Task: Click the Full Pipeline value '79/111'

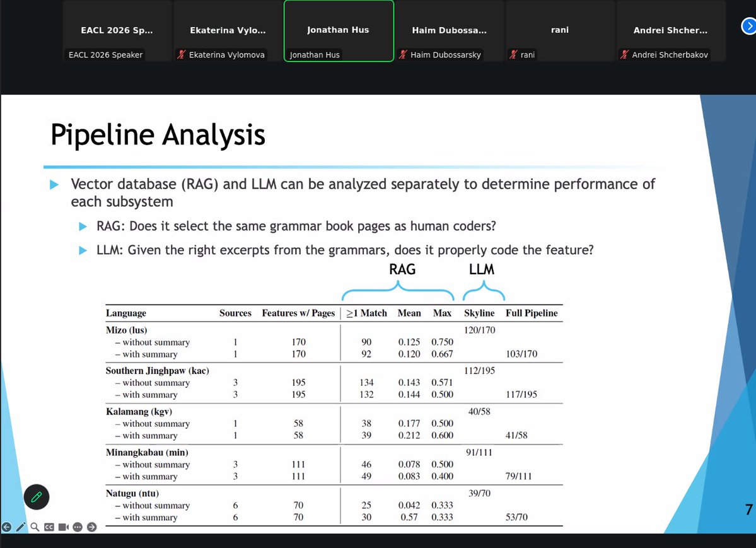Action: (519, 477)
